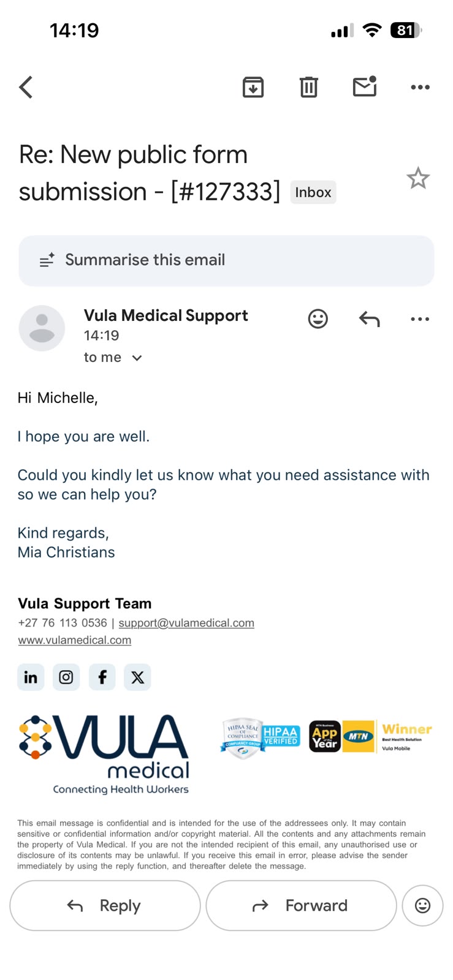
Task: Open the support@vulamedical.com email link
Action: tap(186, 623)
